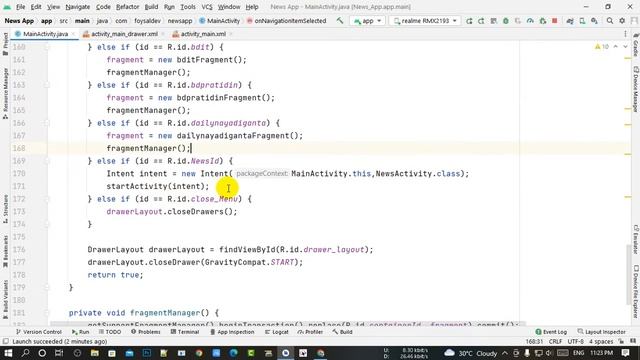Open the Version Control tool window
The image size is (640, 360).
click(38, 332)
